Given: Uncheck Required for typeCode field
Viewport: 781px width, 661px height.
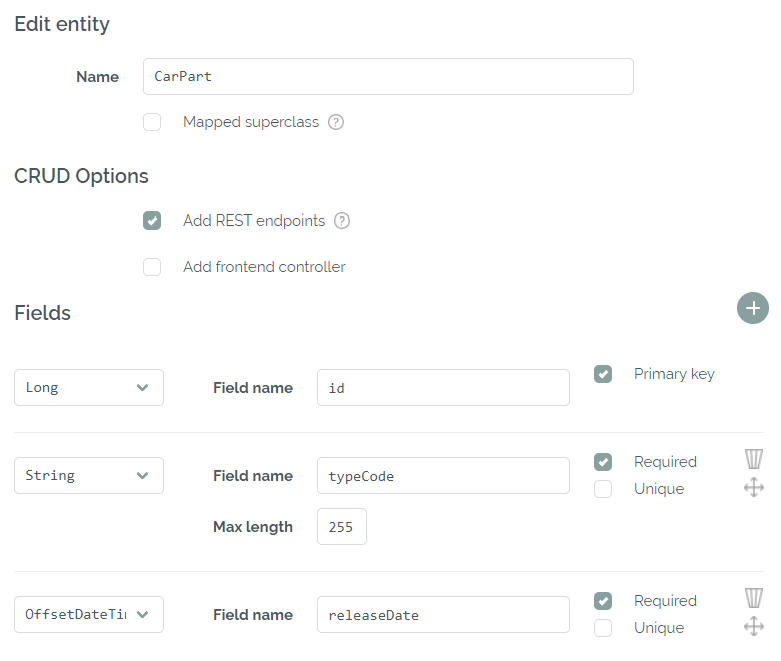Looking at the screenshot, I should pos(603,462).
